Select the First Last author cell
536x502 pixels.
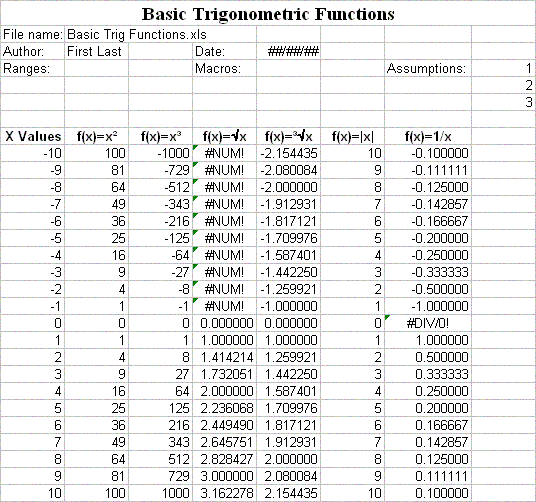tap(96, 51)
